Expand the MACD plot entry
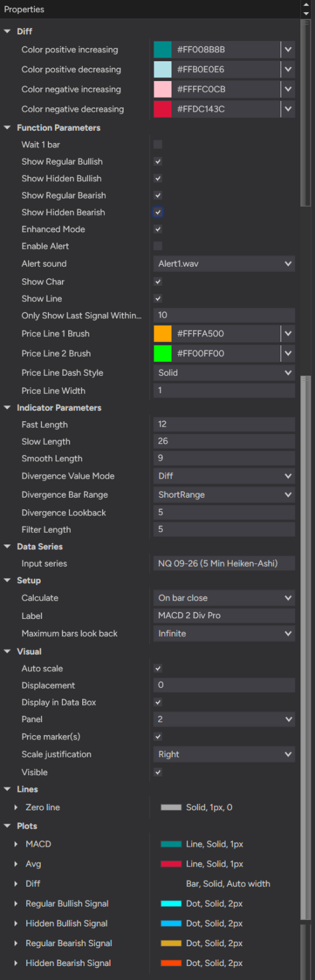 (17, 844)
